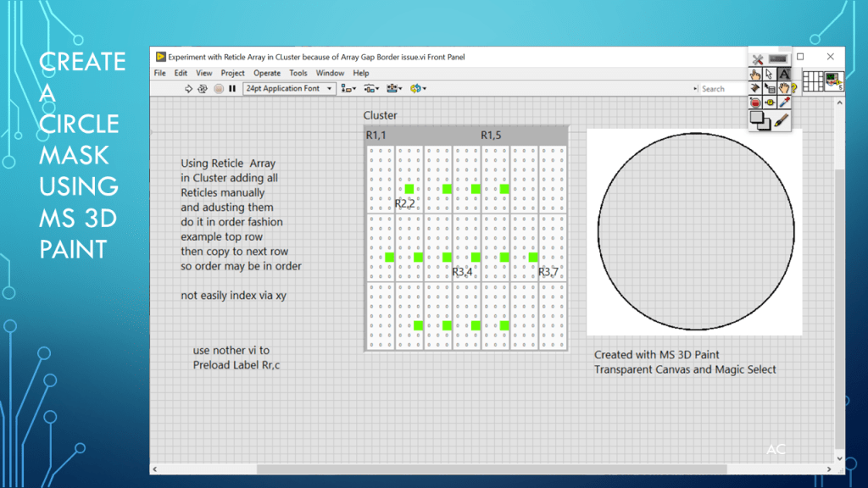Select the Connect Wire spool tool
This screenshot has height=488, width=868.
tap(755, 88)
